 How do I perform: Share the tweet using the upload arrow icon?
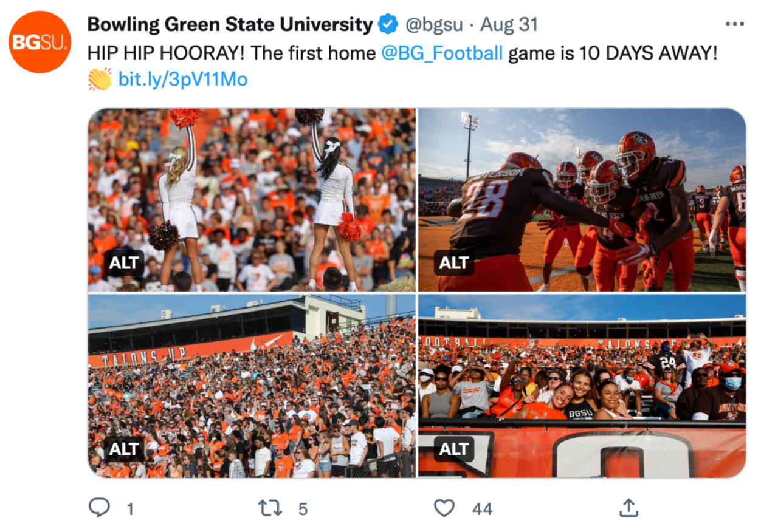point(628,508)
